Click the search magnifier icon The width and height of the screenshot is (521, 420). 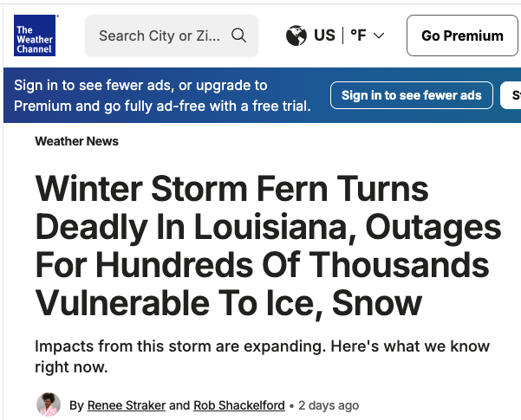pyautogui.click(x=239, y=36)
